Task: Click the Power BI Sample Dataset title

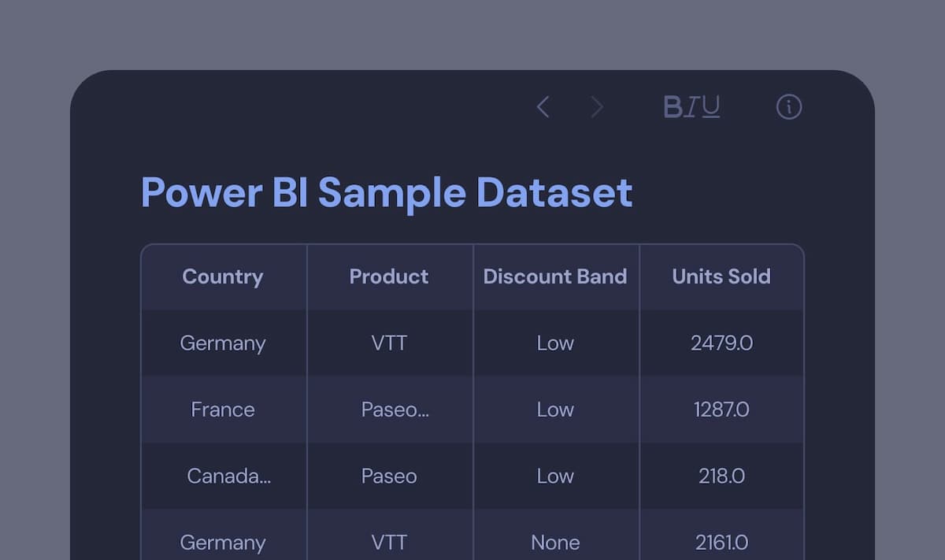Action: click(387, 192)
